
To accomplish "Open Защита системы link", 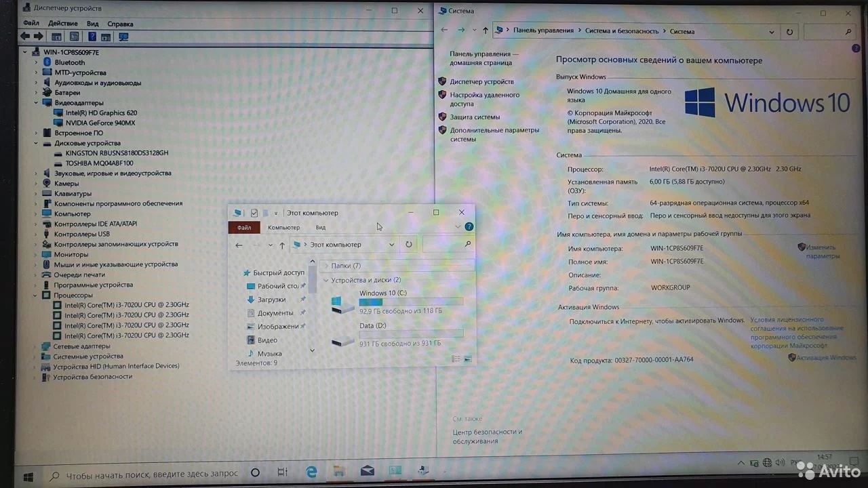I will 475,117.
